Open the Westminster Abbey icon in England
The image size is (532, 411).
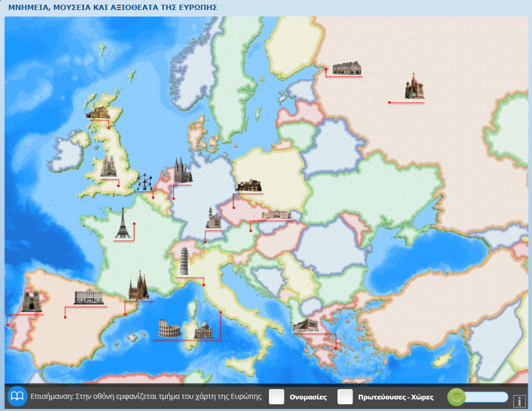[108, 166]
